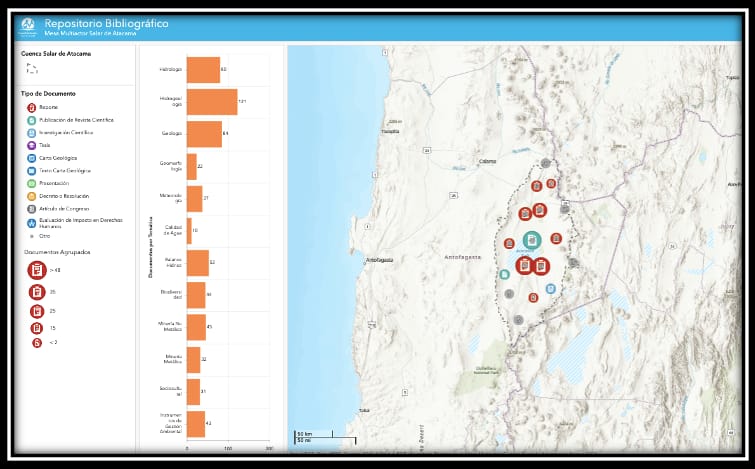Select the Artículo de Congreso legend icon
Image resolution: width=755 pixels, height=469 pixels.
click(32, 208)
